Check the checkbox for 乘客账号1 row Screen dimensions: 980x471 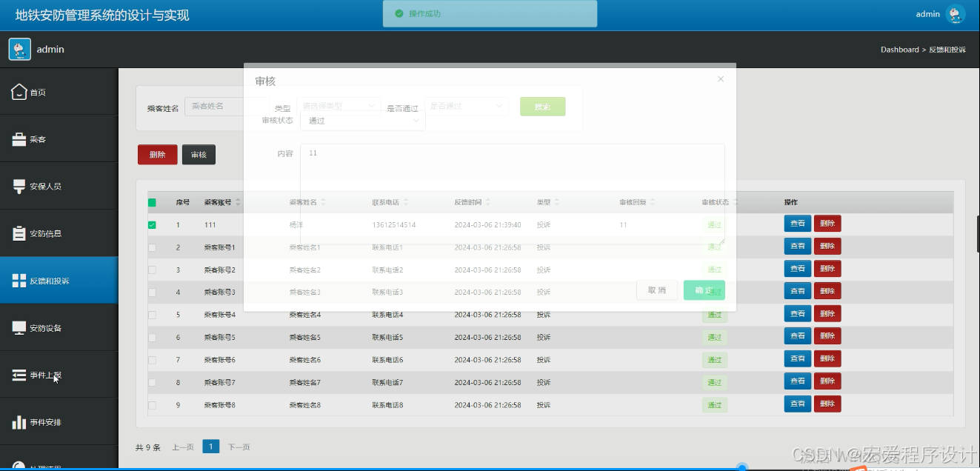pyautogui.click(x=152, y=247)
